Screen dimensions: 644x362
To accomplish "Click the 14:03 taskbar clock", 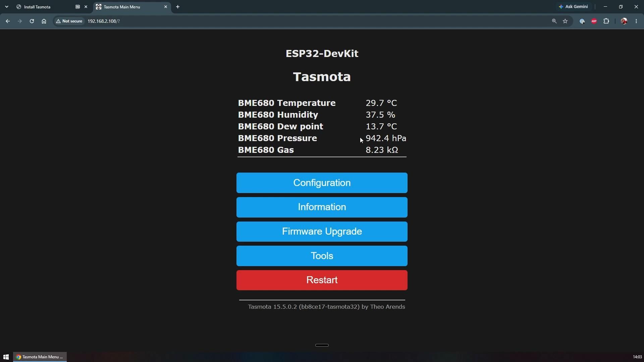I will 637,357.
